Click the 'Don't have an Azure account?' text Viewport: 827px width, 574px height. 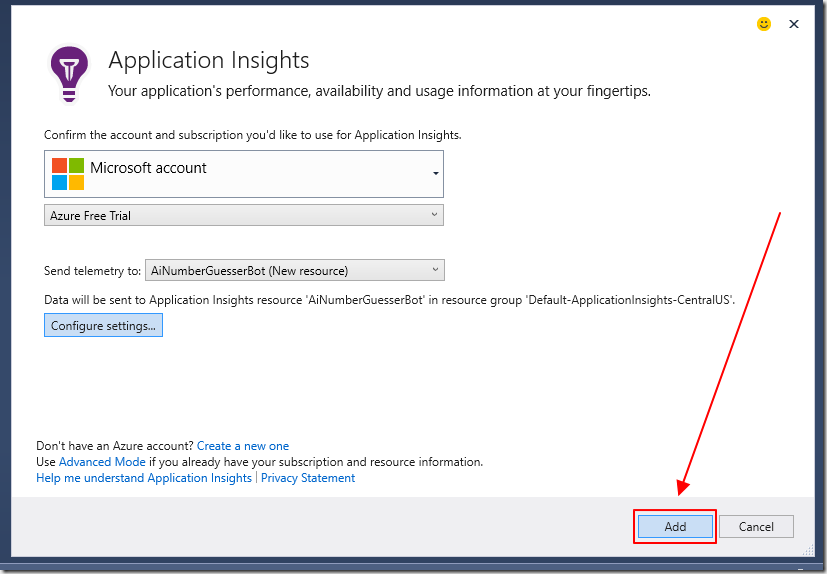click(115, 446)
